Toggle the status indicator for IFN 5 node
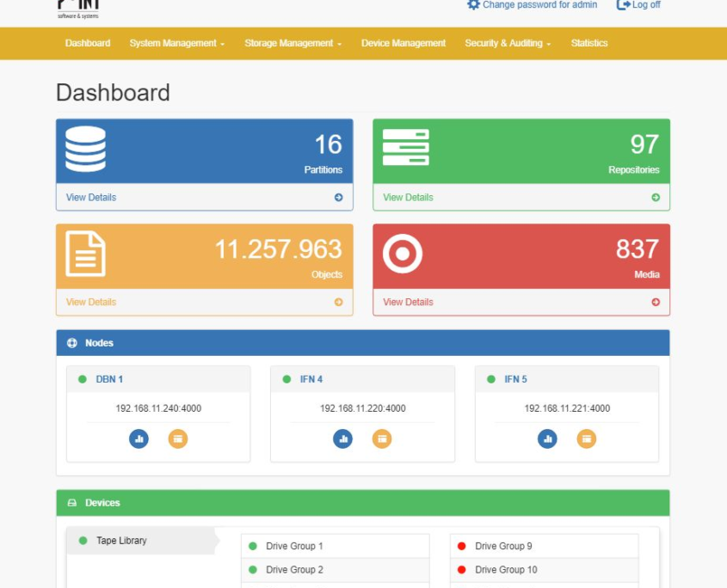 click(x=491, y=378)
